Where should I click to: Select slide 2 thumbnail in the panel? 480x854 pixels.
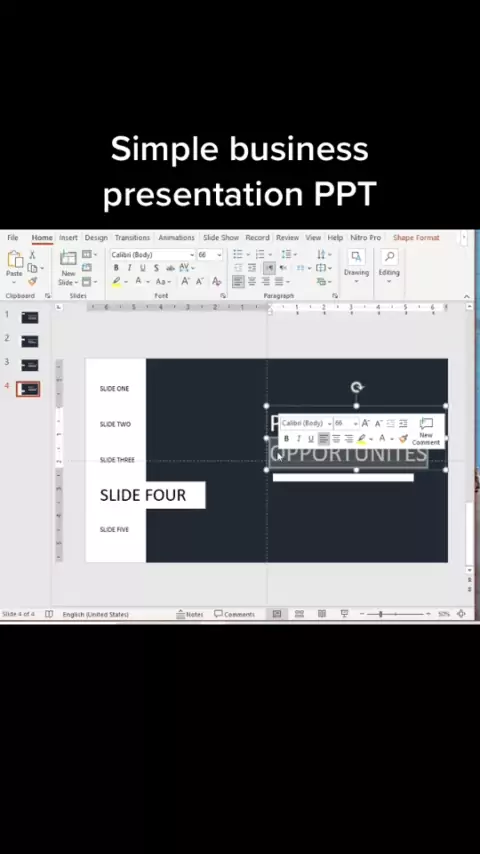point(29,341)
